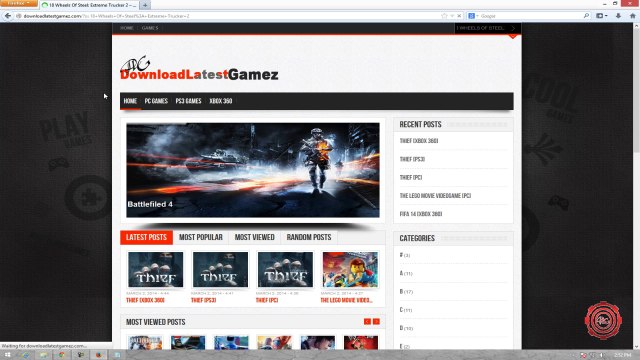Click the volume icon in system tray

pyautogui.click(x=602, y=355)
